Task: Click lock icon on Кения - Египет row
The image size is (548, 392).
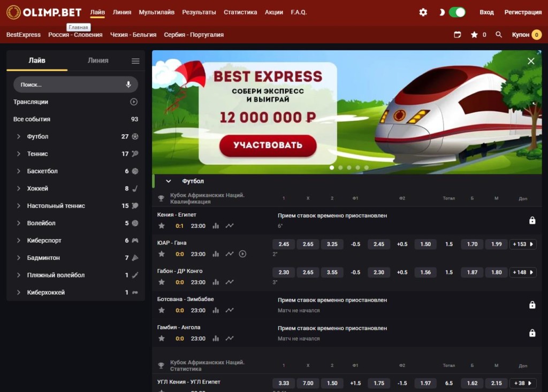Action: 532,220
